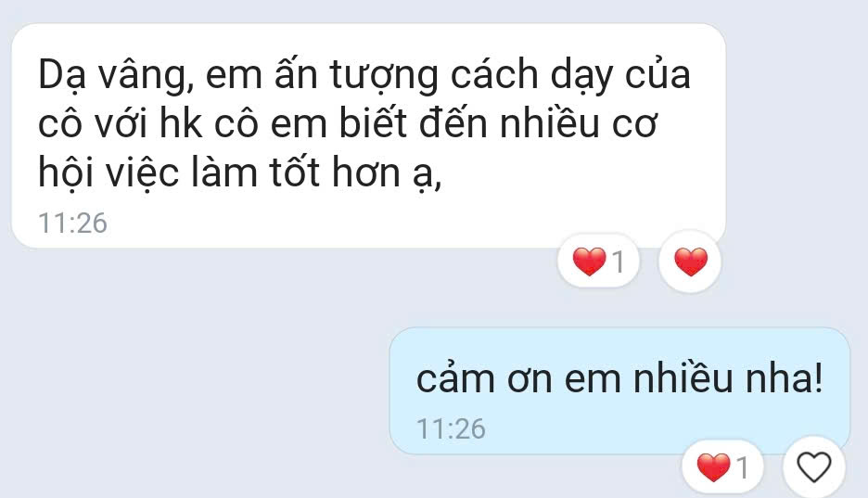Click 'tốt hơn ạ,' at end of received message
The image size is (868, 498).
[x=356, y=173]
